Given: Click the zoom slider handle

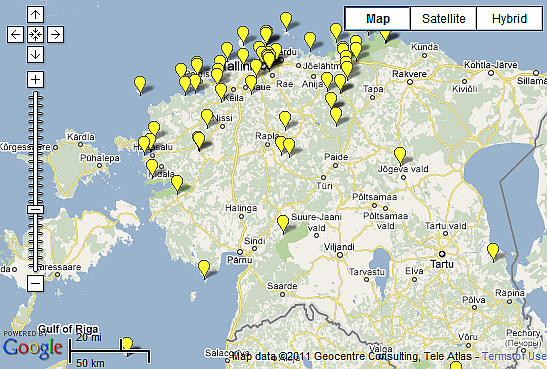Looking at the screenshot, I should pos(35,209).
